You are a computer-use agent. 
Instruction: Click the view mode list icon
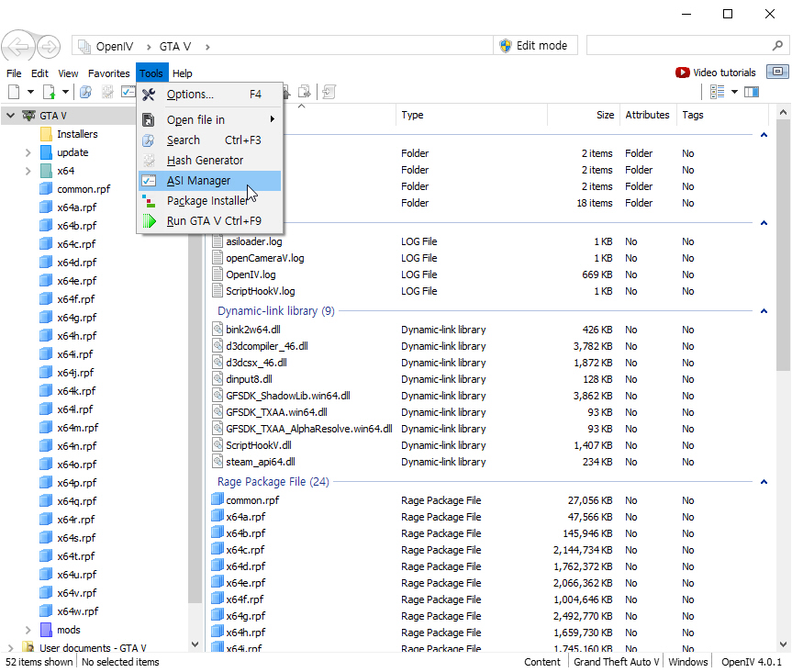click(718, 92)
